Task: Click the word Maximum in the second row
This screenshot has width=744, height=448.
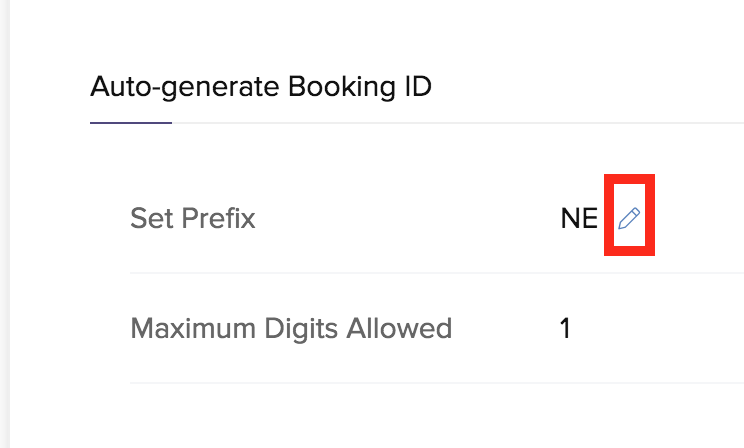Action: click(x=193, y=328)
